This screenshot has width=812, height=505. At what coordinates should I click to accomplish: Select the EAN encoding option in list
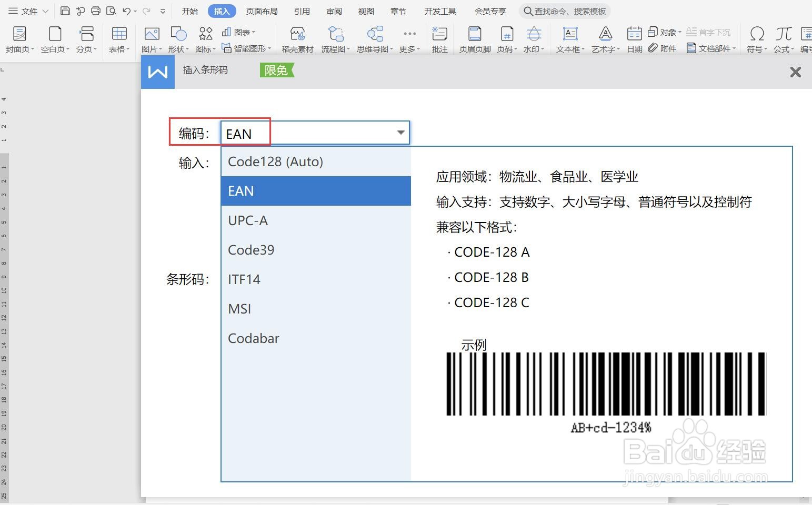[x=316, y=191]
